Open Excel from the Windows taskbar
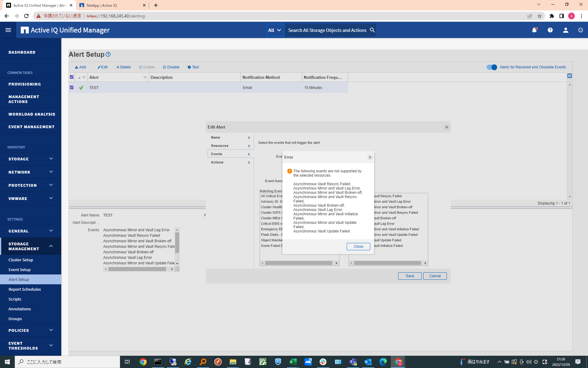Screen dimensions: 588x368 pyautogui.click(x=293, y=362)
